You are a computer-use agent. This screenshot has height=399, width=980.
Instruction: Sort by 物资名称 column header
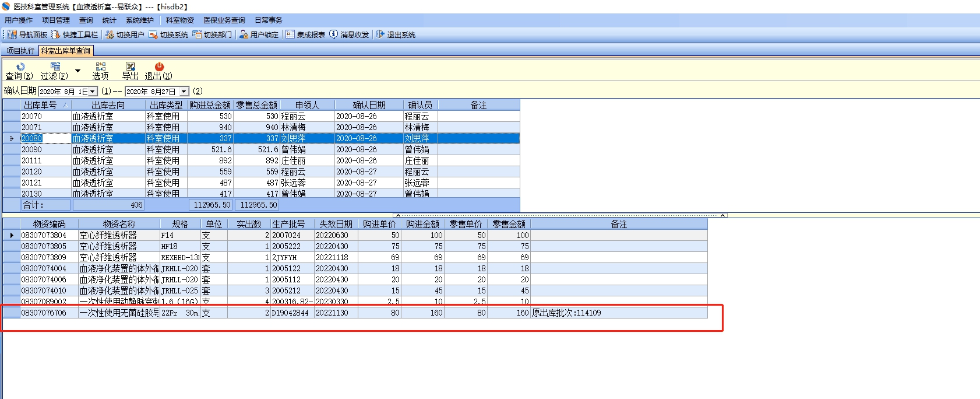[x=119, y=224]
